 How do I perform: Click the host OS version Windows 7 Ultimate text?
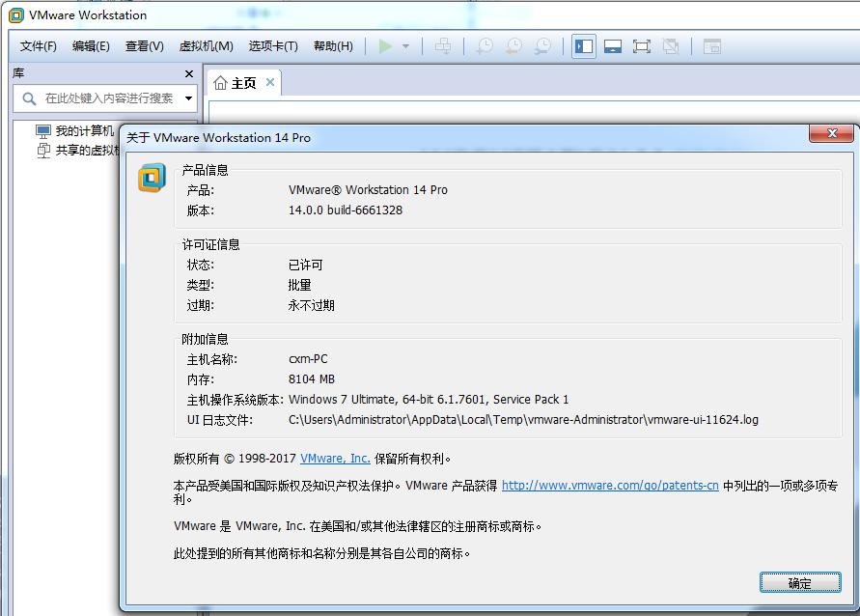tap(429, 400)
